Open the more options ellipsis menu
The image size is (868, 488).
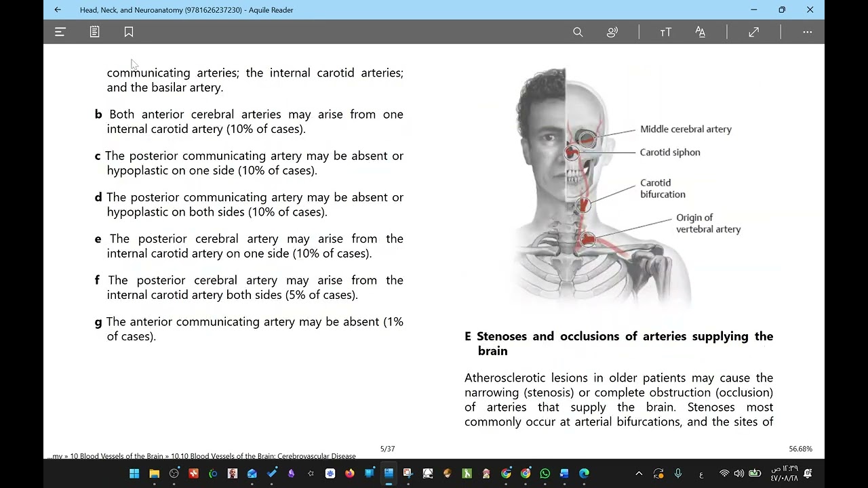pos(807,32)
